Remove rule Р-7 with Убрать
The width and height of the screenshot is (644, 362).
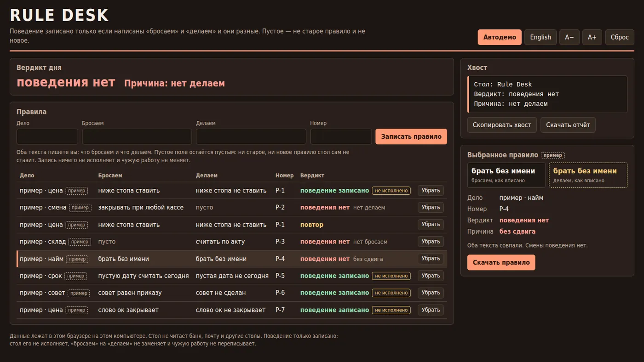coord(431,310)
